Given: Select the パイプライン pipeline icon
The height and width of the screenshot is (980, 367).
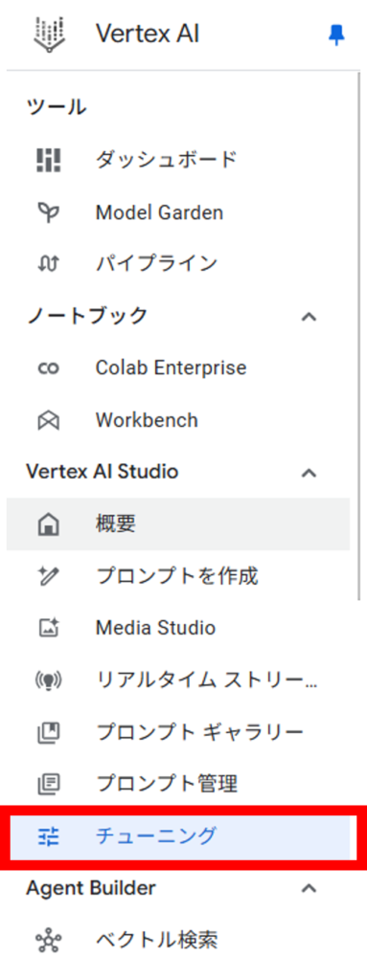Looking at the screenshot, I should pos(48,264).
